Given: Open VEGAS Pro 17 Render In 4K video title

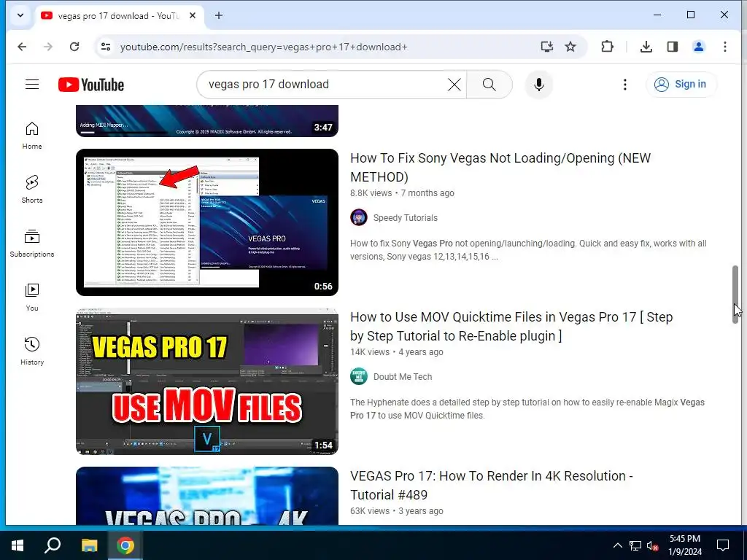Looking at the screenshot, I should [492, 485].
